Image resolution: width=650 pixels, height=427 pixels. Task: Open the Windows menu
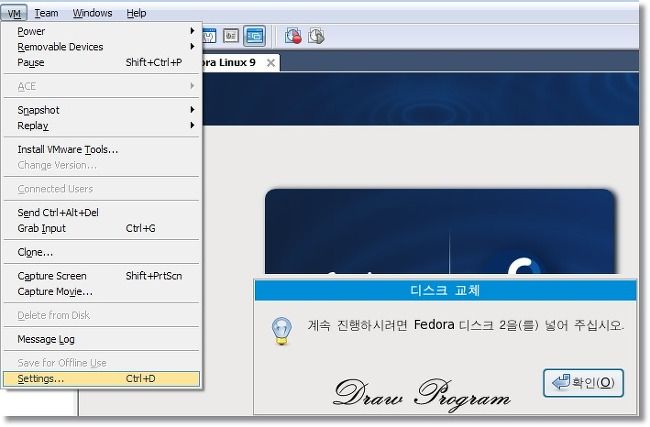point(92,13)
